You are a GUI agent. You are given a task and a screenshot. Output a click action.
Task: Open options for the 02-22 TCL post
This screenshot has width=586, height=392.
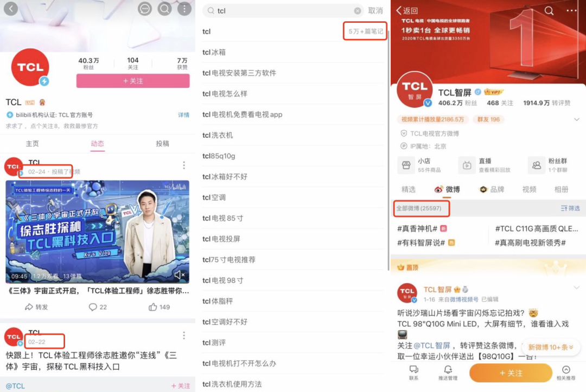pyautogui.click(x=184, y=336)
